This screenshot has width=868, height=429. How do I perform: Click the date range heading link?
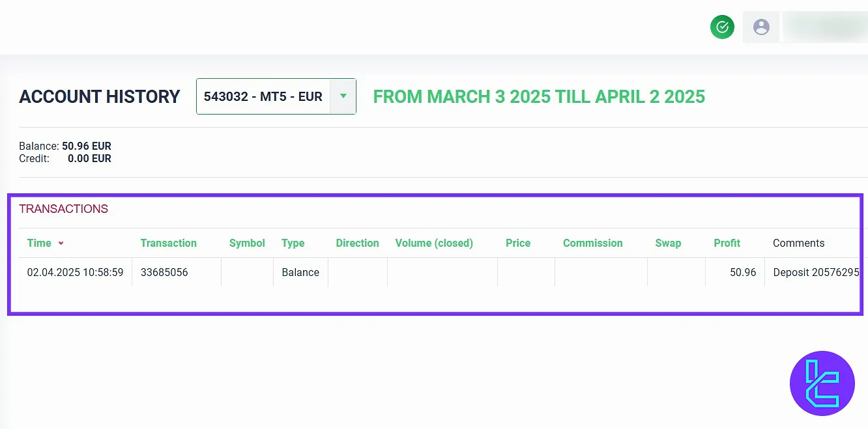[539, 96]
